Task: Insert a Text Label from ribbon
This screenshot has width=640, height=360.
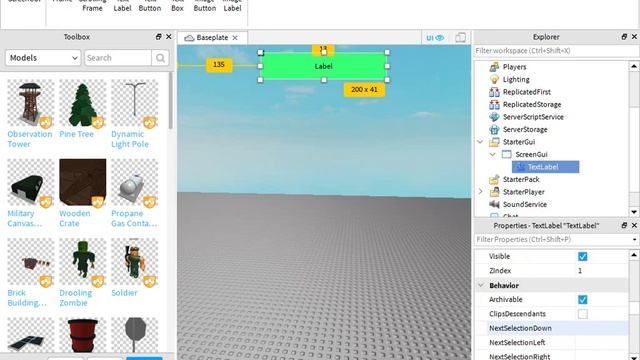Action: pyautogui.click(x=122, y=6)
